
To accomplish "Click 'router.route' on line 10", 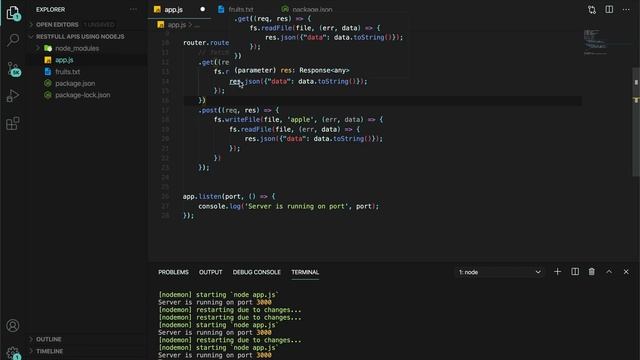I will coord(206,43).
